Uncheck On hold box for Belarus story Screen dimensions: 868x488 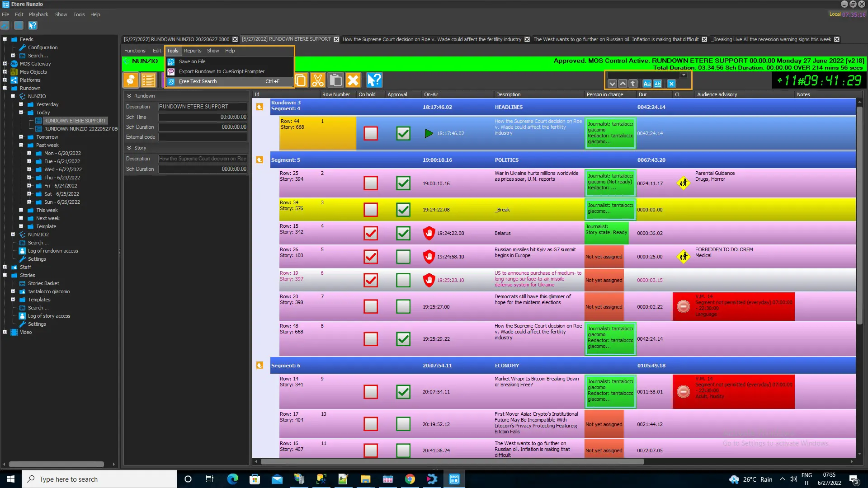coord(371,233)
